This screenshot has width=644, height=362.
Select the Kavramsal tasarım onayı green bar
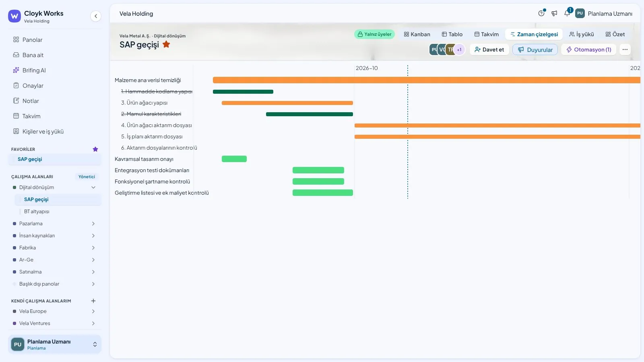click(x=234, y=159)
